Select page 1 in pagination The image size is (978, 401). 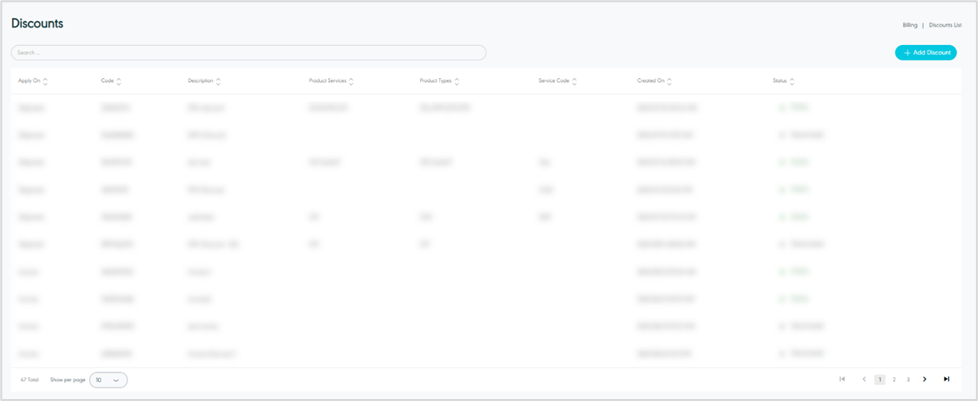tap(880, 380)
